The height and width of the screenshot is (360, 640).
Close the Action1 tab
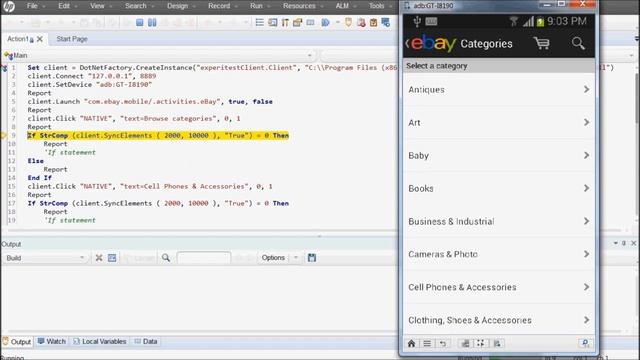pyautogui.click(x=40, y=39)
